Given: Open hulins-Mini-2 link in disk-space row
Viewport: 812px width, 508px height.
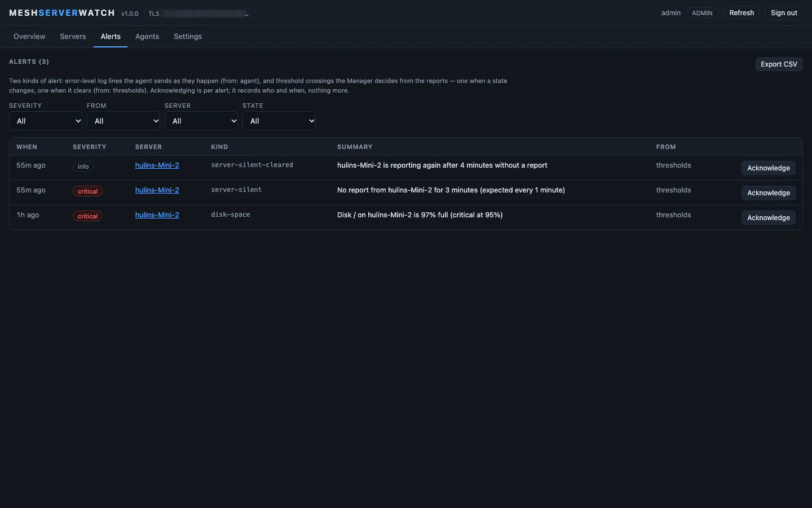Looking at the screenshot, I should click(157, 215).
